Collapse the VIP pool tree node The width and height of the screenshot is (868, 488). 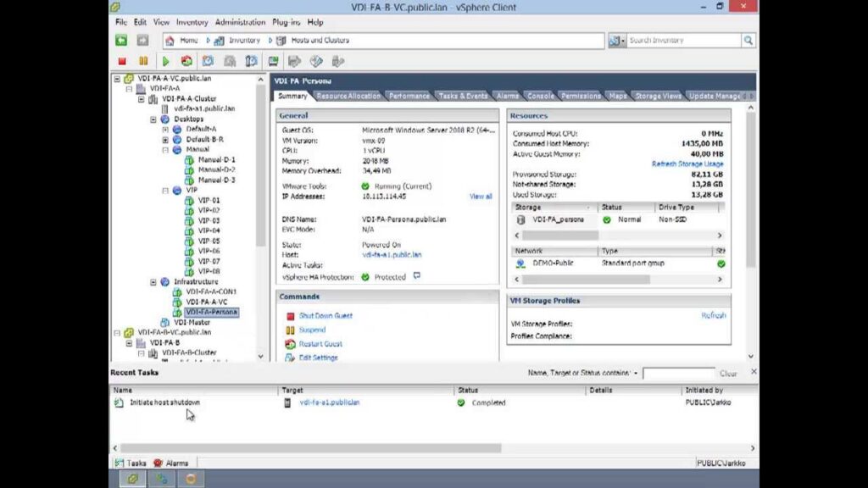[x=165, y=191]
